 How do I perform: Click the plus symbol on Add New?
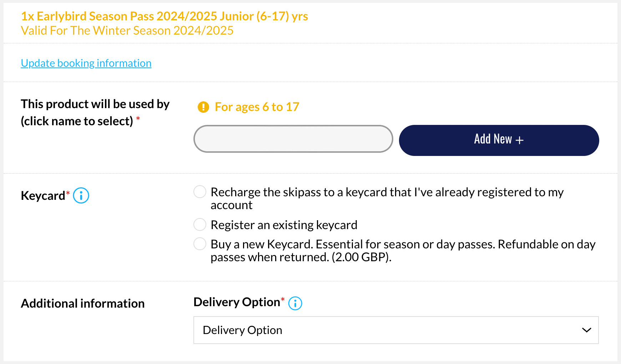point(520,140)
